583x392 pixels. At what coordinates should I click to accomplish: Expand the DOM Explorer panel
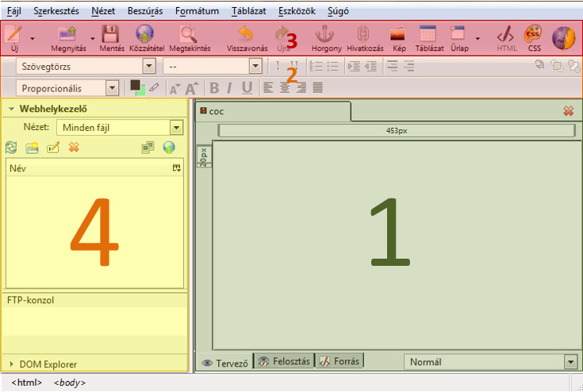12,364
